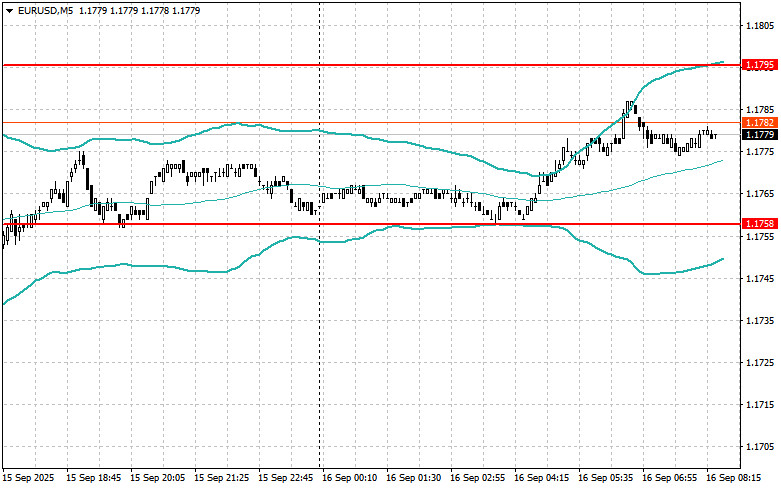Viewport: 781px width, 489px height.
Task: Click the 16 Sep 00:10 time label
Action: 350,478
